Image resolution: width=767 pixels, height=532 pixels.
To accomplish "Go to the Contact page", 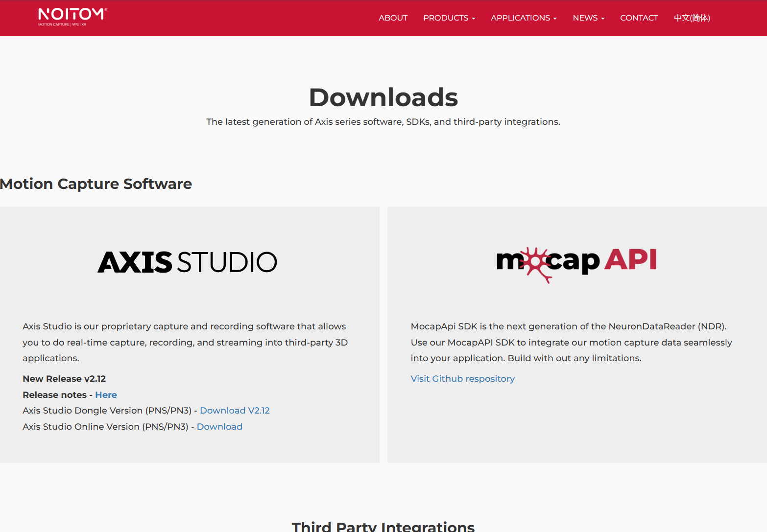I will click(639, 18).
